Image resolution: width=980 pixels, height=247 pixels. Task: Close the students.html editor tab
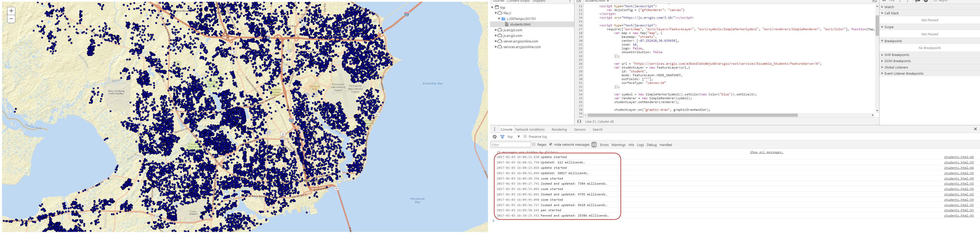608,1
